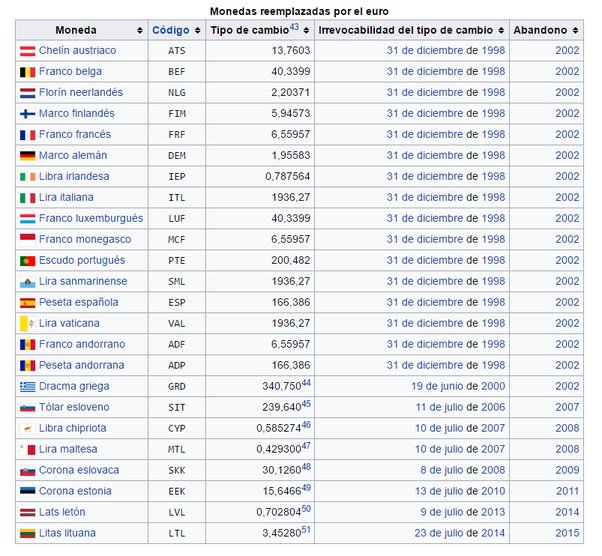Click the Slovak flag icon

point(28,471)
